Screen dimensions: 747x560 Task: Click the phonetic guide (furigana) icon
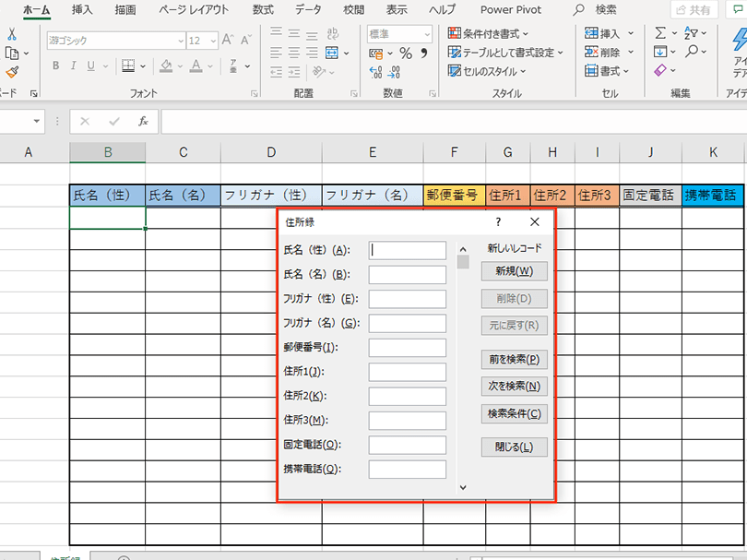(233, 66)
